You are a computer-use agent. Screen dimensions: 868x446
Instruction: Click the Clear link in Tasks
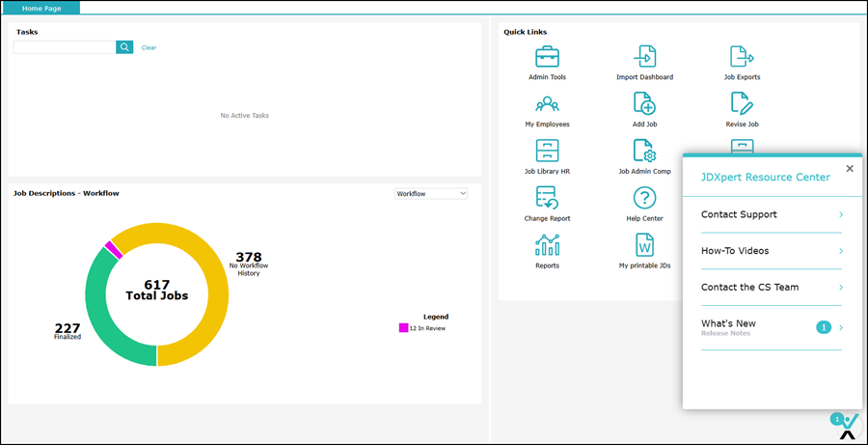click(x=149, y=47)
